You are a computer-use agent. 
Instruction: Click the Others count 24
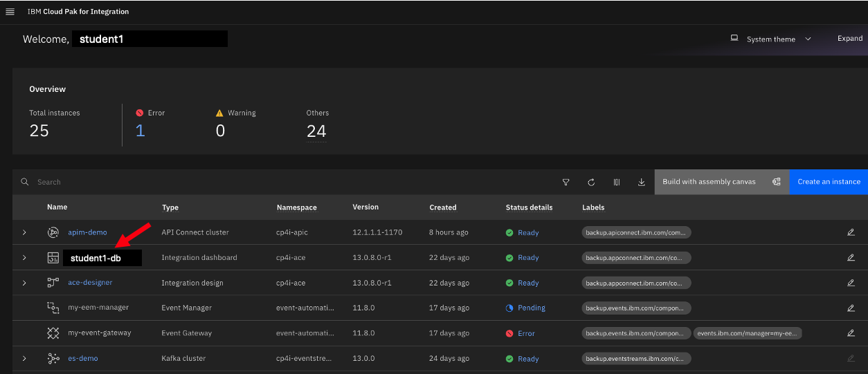pos(316,131)
